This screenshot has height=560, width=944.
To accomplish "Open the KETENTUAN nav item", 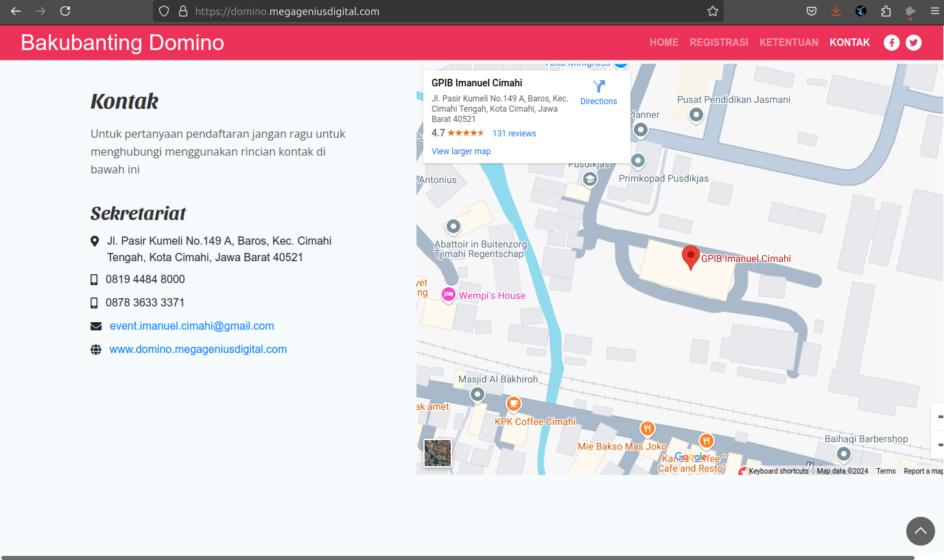I will pos(788,42).
